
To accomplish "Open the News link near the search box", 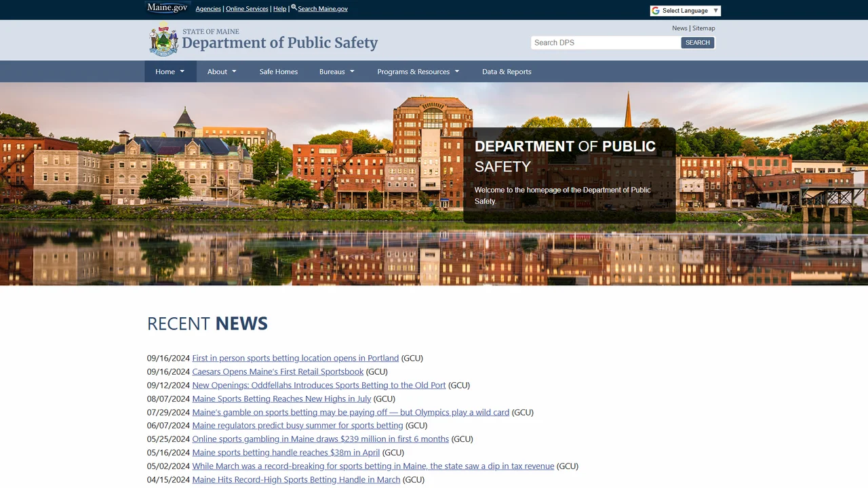I will pos(679,28).
